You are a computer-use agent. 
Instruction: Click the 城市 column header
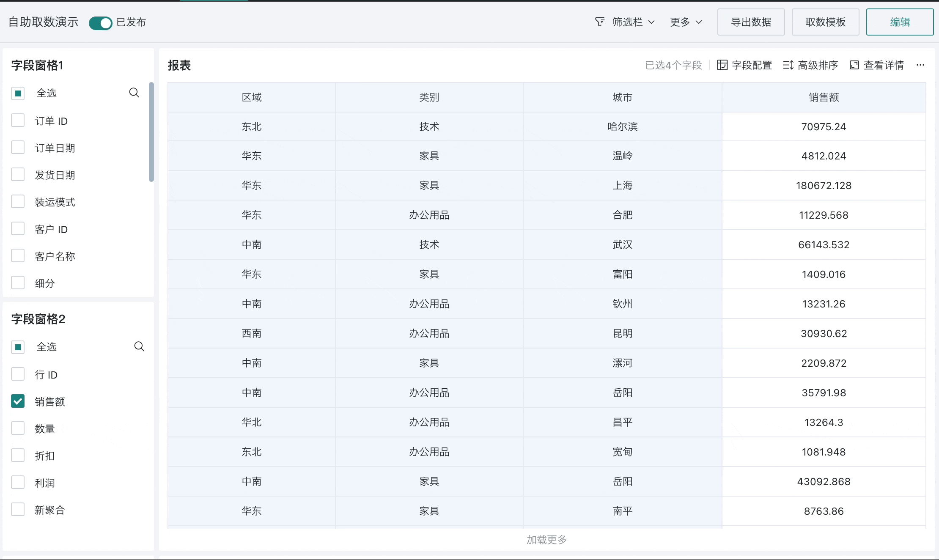[x=623, y=97]
